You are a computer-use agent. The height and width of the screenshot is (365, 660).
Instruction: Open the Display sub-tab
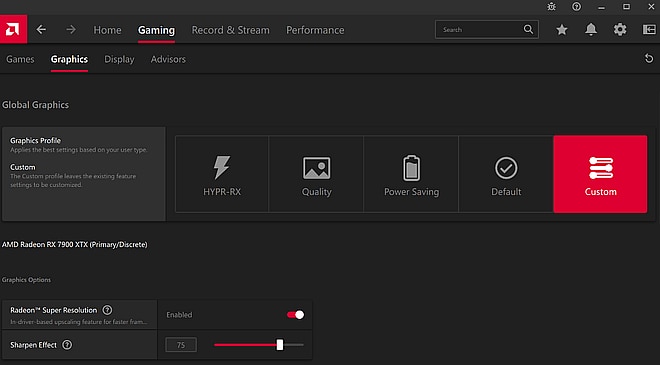coord(119,59)
